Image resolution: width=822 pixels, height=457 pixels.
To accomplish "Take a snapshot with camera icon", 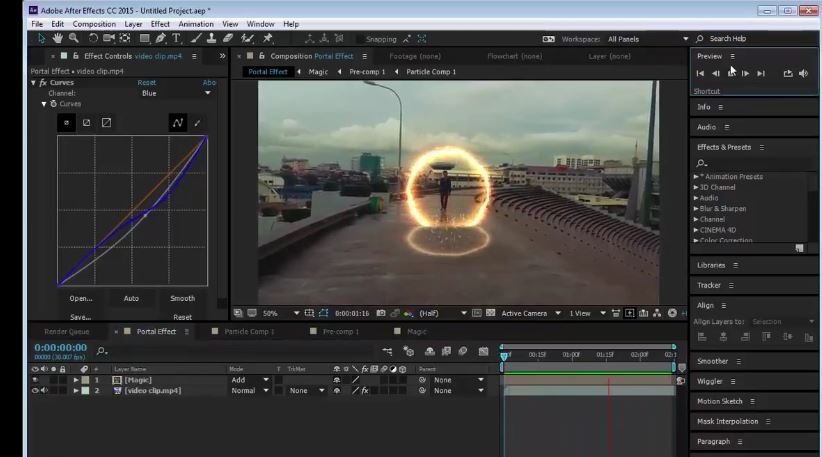I will pyautogui.click(x=381, y=313).
